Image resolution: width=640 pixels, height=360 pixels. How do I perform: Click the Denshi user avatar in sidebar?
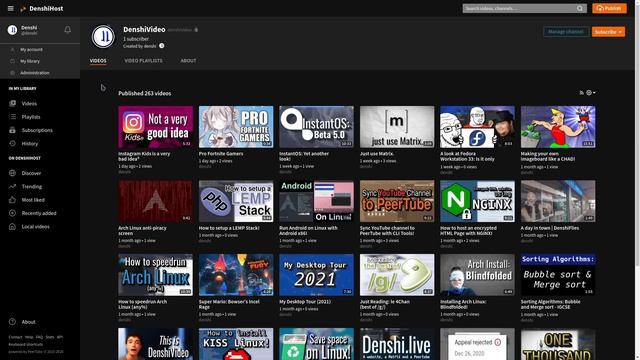pyautogui.click(x=12, y=30)
